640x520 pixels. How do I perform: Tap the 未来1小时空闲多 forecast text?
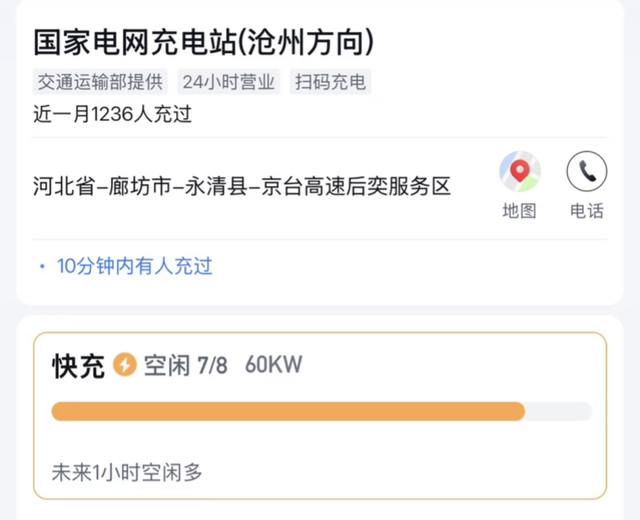127,471
